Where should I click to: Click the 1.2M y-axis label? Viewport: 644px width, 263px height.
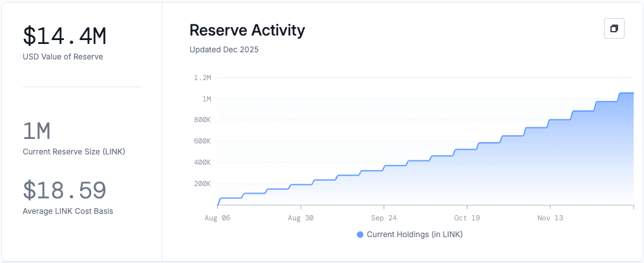(202, 78)
